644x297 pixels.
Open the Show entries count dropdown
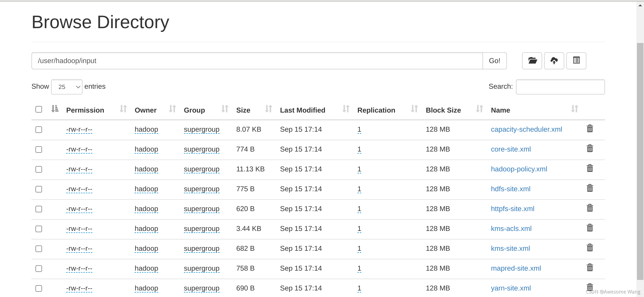click(x=67, y=87)
